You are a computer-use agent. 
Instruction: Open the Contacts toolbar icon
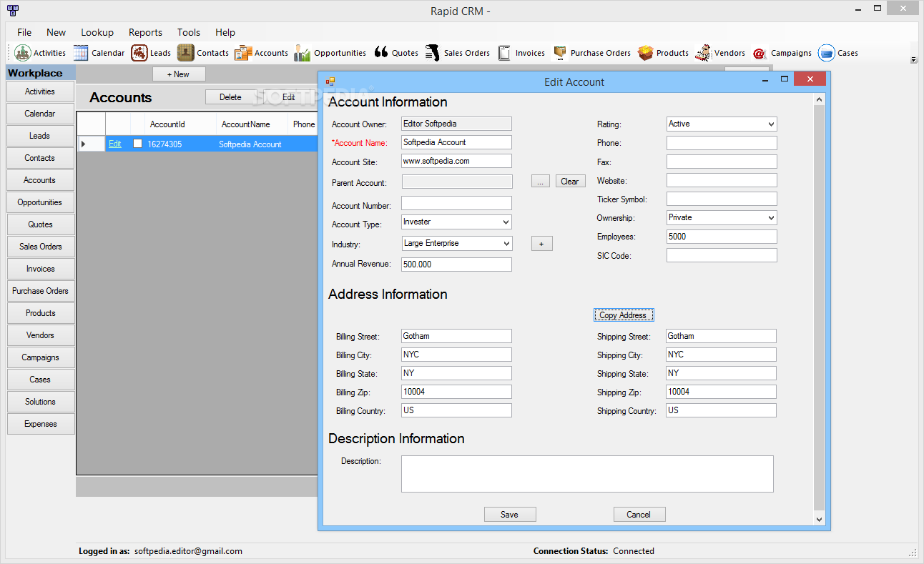203,53
